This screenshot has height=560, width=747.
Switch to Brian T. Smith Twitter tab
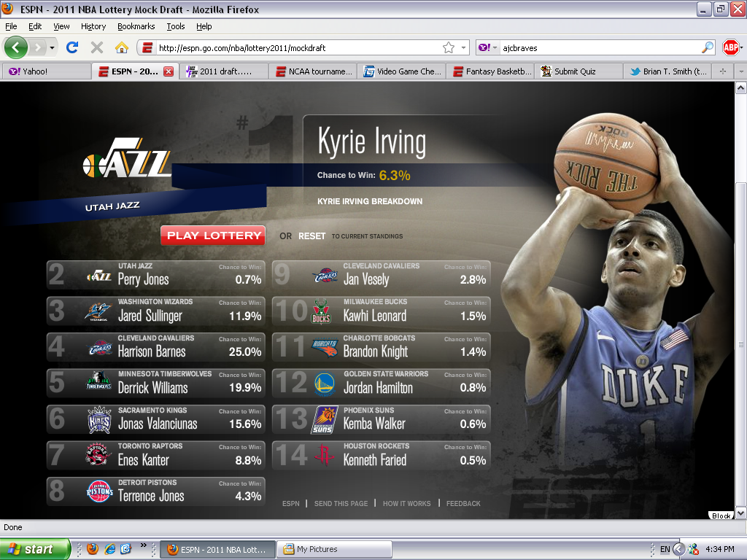tap(667, 71)
